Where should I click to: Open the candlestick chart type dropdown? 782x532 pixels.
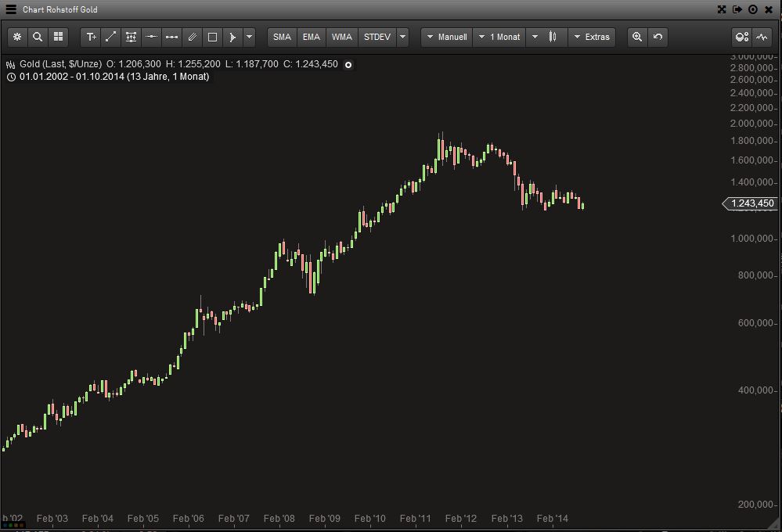(546, 37)
